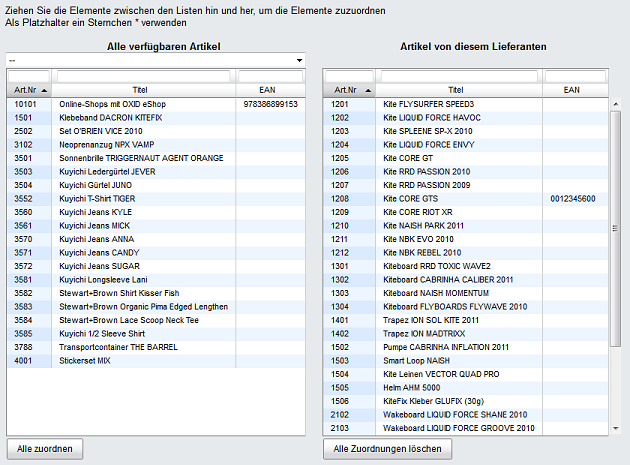Select row Trapez ION SOL KITE 2011
This screenshot has width=630, height=465.
(x=466, y=320)
